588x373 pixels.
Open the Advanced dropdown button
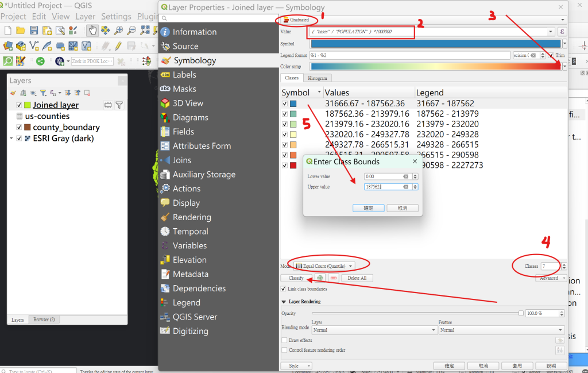(x=551, y=278)
